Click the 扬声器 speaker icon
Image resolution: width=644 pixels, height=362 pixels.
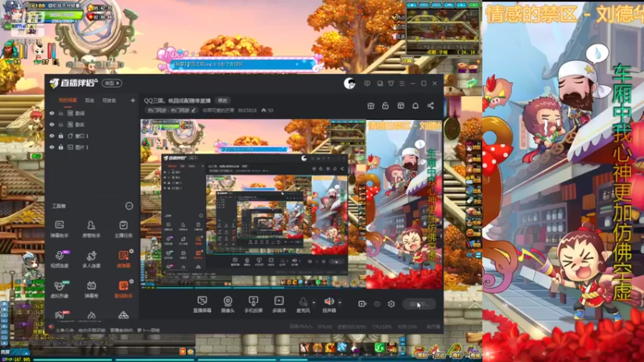pyautogui.click(x=329, y=302)
